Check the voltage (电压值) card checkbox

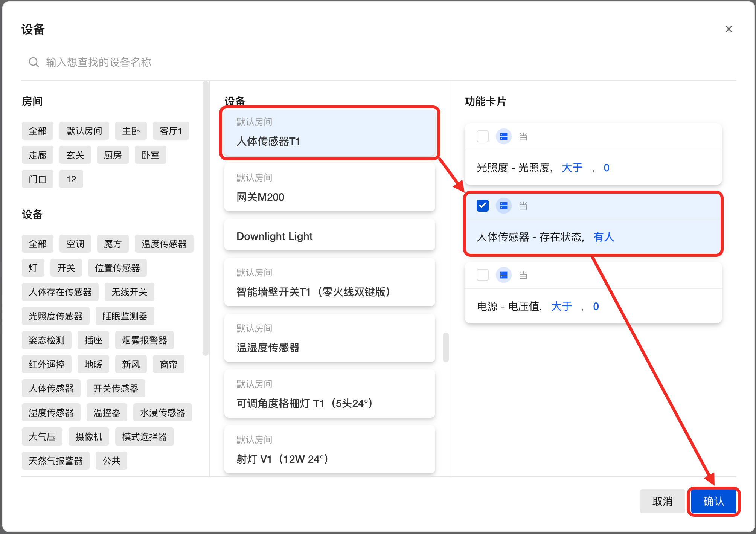pos(482,275)
